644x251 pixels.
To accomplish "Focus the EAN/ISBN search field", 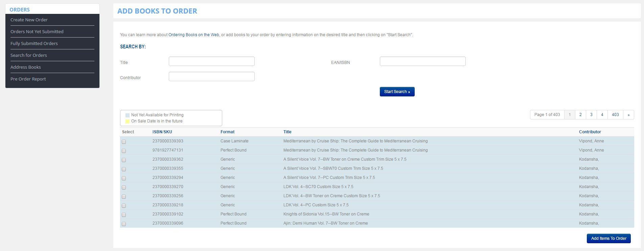I will tap(423, 61).
